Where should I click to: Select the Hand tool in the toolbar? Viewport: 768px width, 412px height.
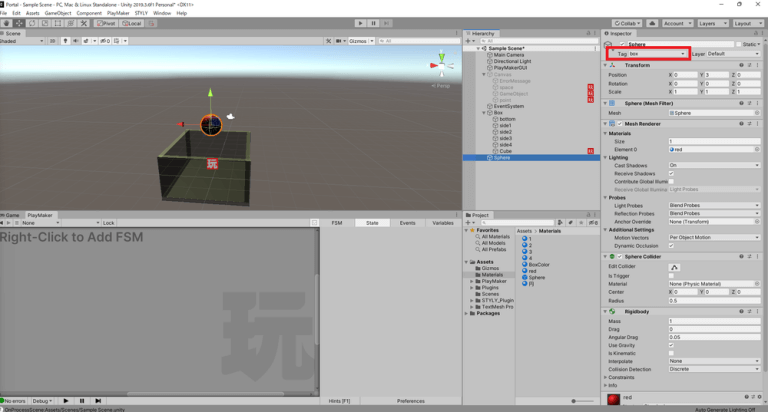tap(6, 23)
